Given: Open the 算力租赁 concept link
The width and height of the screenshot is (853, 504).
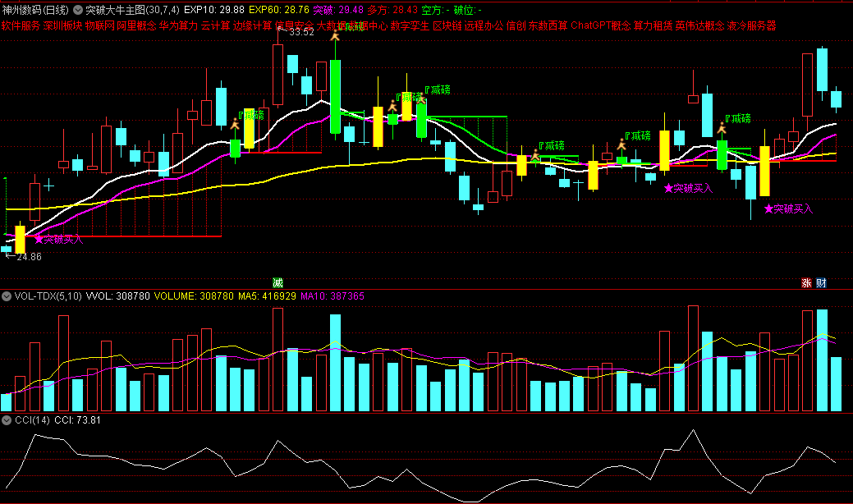Looking at the screenshot, I should pyautogui.click(x=653, y=25).
